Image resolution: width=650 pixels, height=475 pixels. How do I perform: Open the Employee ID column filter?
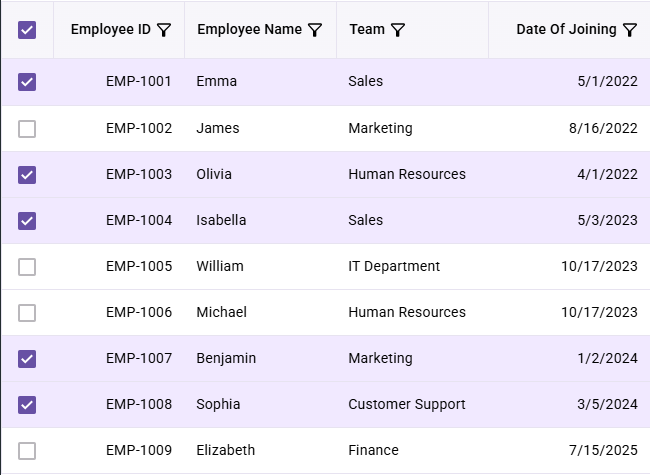[164, 30]
